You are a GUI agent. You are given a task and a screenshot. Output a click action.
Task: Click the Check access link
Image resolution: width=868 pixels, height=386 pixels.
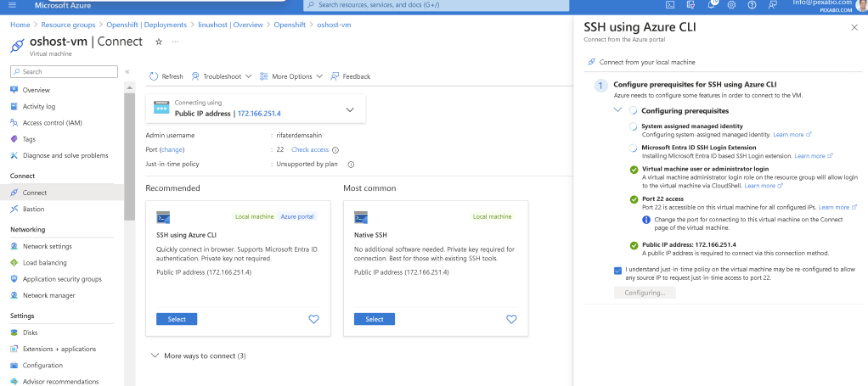click(x=310, y=150)
